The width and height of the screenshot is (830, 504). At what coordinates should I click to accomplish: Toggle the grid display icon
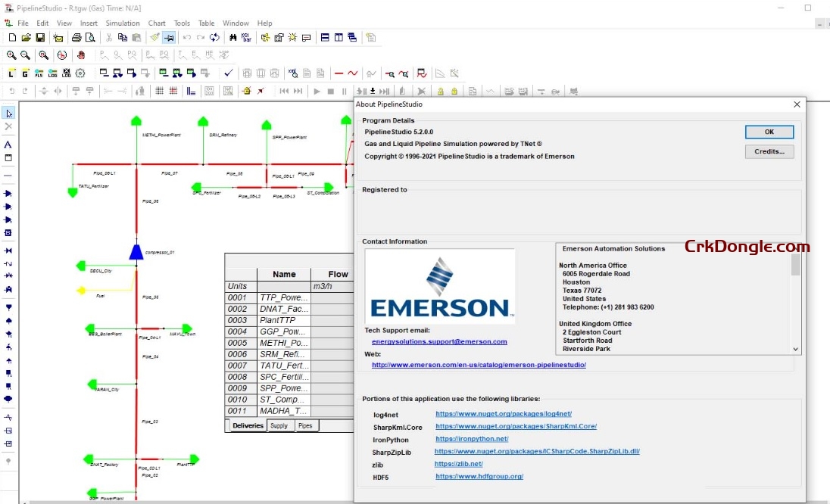coord(161,90)
